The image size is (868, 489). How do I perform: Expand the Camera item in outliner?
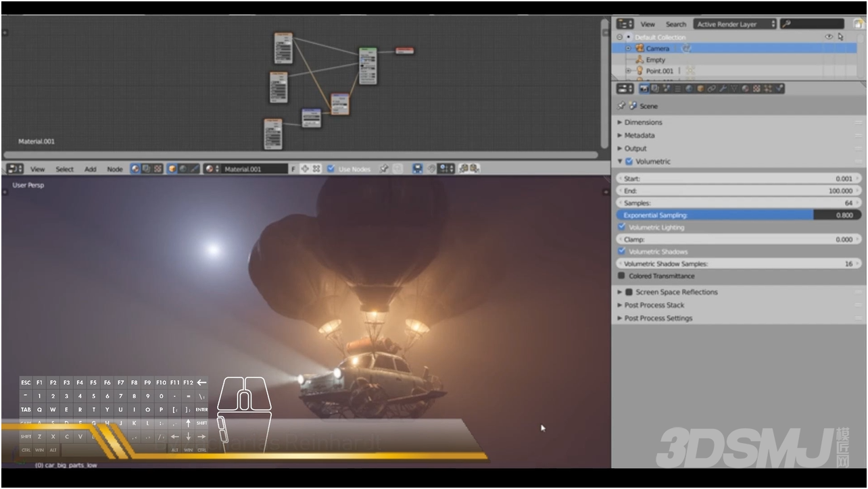[628, 49]
